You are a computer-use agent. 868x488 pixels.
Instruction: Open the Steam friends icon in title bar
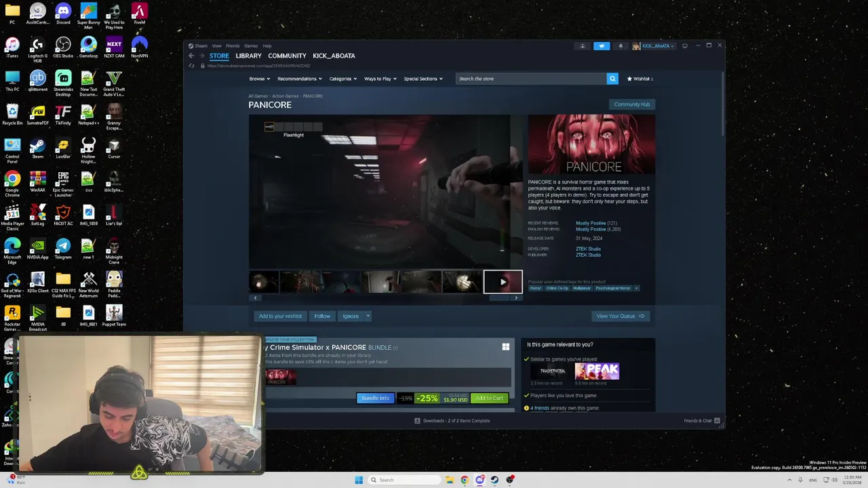tap(583, 46)
